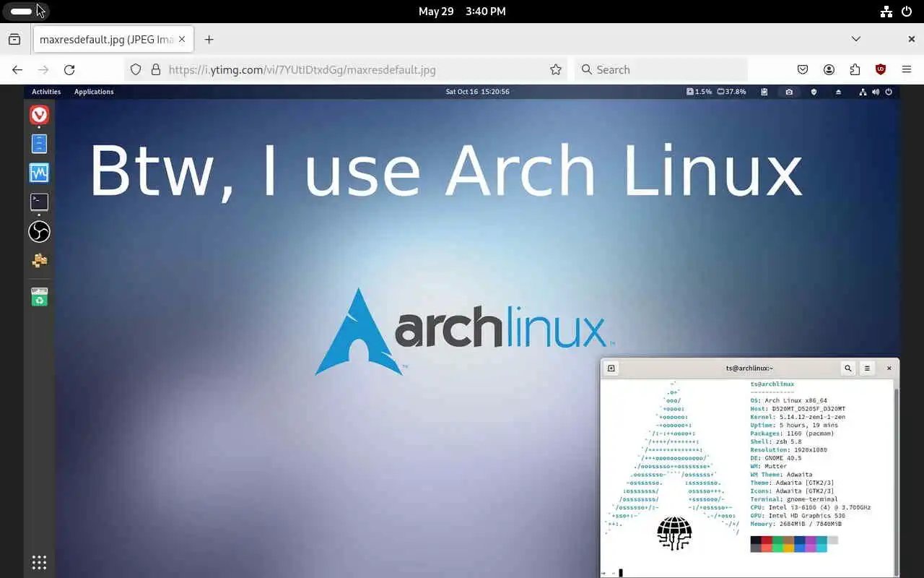Bookmark this page with the star
The height and width of the screenshot is (578, 924).
555,69
